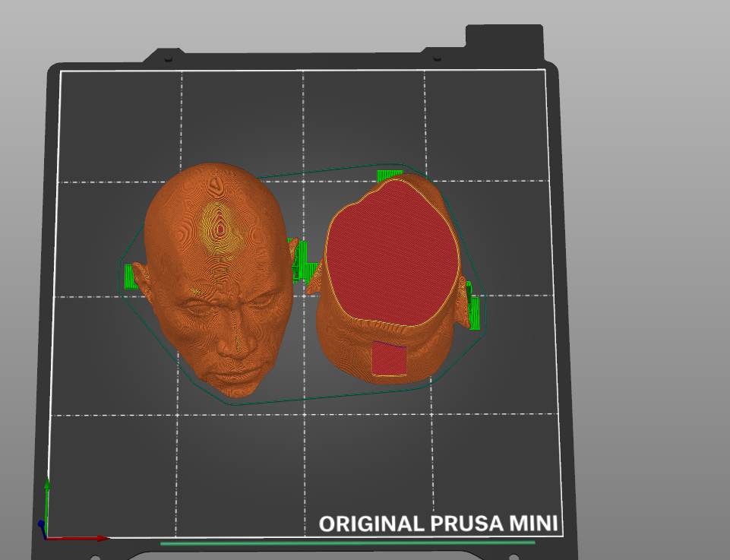Click the green support above the cut head
Screen dimensions: 730x560
point(387,176)
